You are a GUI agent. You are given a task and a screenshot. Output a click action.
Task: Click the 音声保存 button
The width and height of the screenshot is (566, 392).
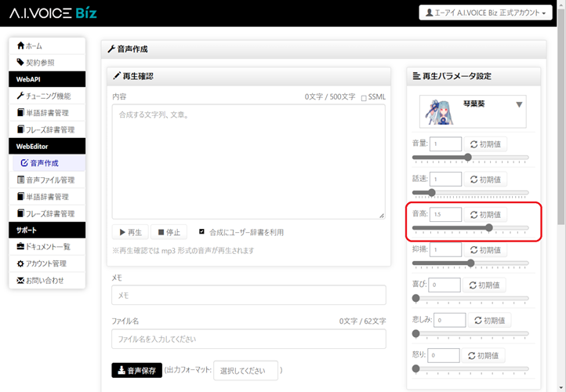coord(137,370)
